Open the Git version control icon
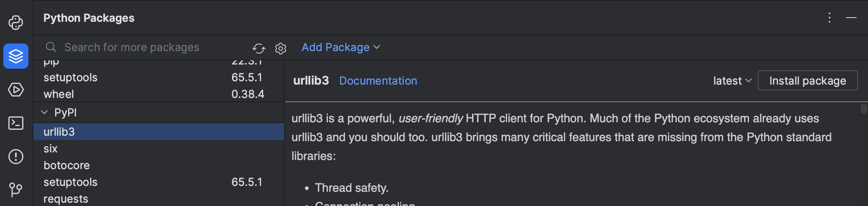The height and width of the screenshot is (206, 868). coord(16,189)
